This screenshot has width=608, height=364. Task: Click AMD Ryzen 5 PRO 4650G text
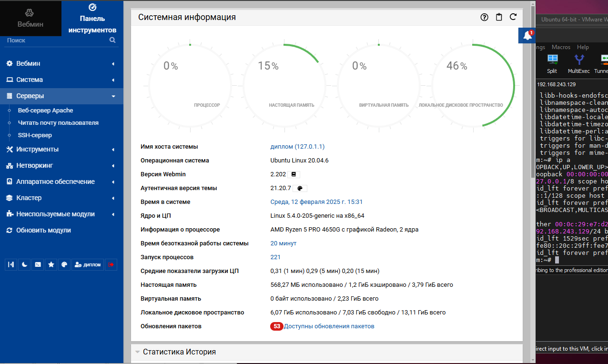pyautogui.click(x=345, y=230)
